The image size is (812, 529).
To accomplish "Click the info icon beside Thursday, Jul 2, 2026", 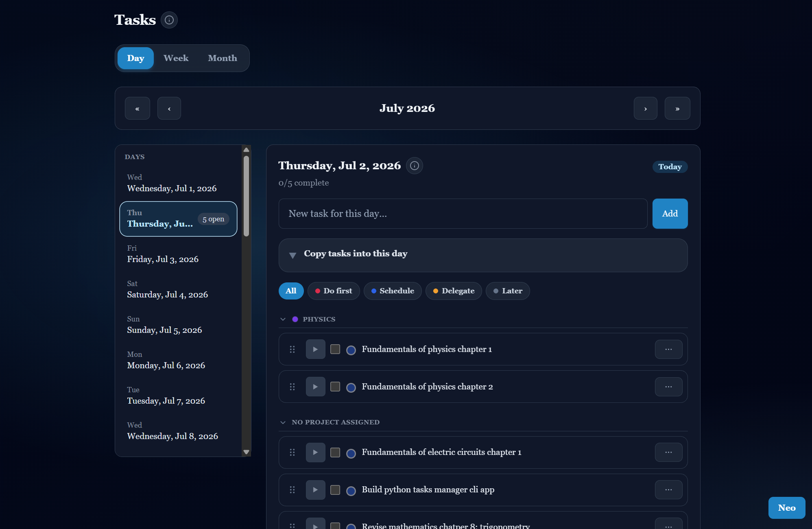I will point(415,166).
